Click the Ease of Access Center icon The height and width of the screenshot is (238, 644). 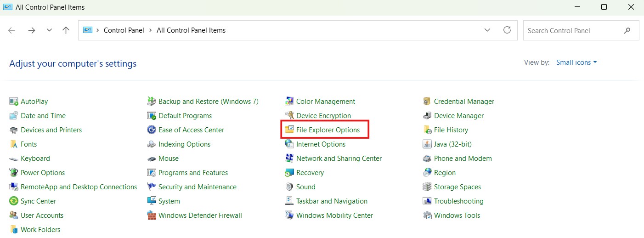[x=151, y=130]
